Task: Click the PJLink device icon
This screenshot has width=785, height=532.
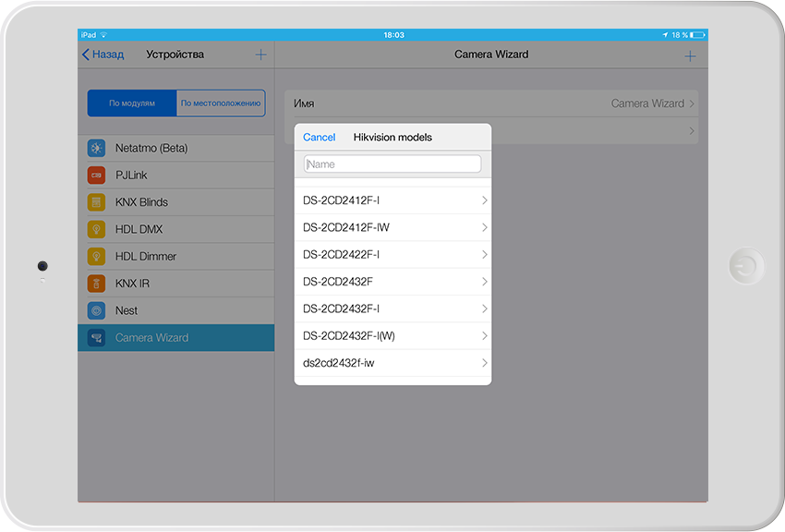Action: [96, 175]
